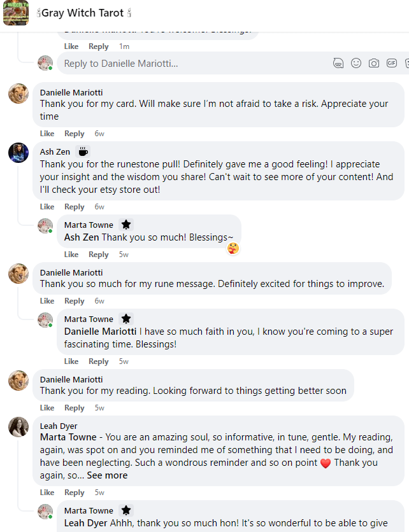The height and width of the screenshot is (532, 409).
Task: Open the avatar sticker picker in reply box
Action: point(338,63)
